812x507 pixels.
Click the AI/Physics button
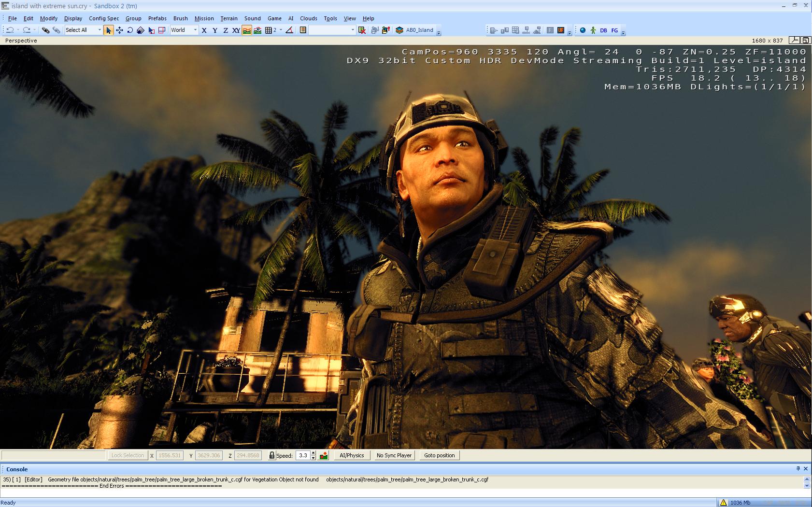[x=352, y=455]
